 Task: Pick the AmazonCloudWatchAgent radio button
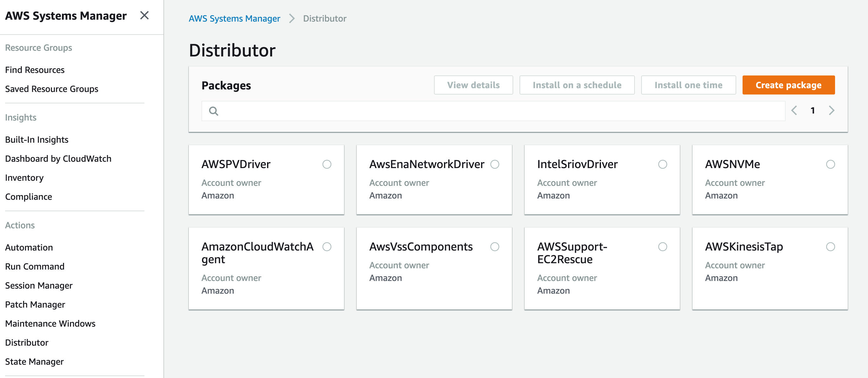[x=327, y=246]
